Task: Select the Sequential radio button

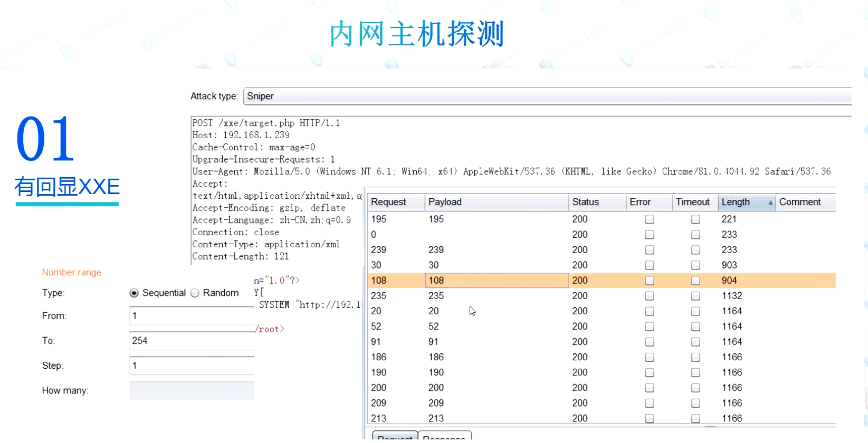Action: click(x=134, y=293)
